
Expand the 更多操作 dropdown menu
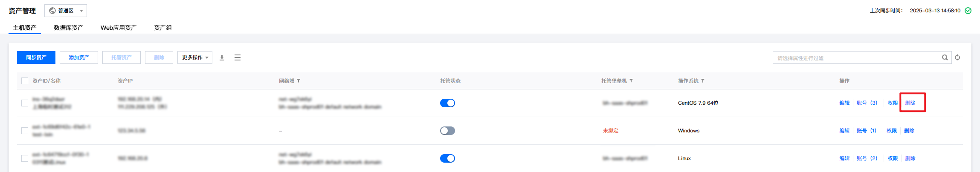coord(195,57)
